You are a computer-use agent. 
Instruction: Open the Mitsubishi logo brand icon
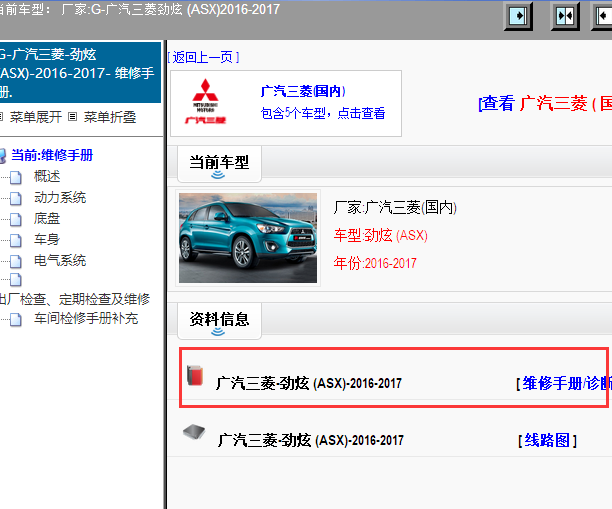pyautogui.click(x=205, y=102)
